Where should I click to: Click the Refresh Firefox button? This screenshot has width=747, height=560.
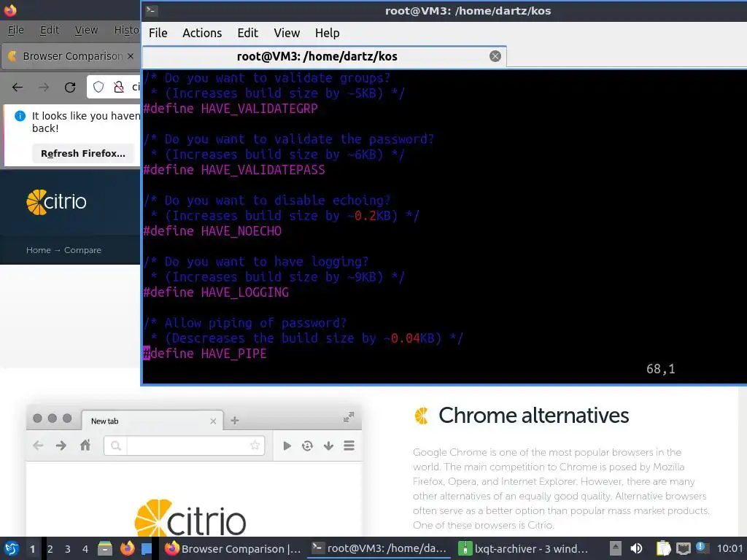83,153
